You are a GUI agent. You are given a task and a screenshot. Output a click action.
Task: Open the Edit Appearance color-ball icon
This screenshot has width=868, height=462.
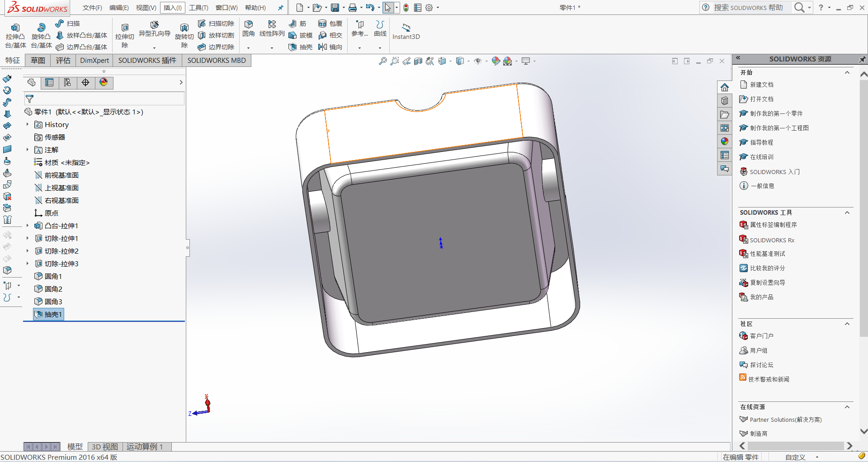point(495,61)
